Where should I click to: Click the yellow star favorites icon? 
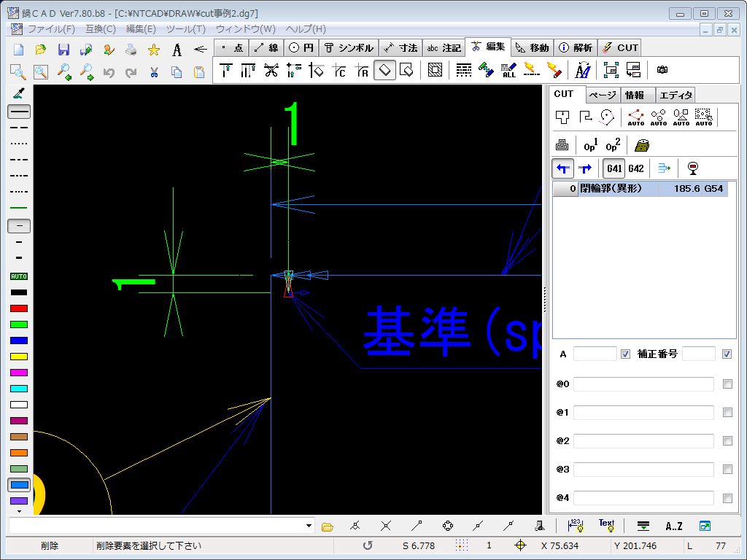click(x=153, y=50)
